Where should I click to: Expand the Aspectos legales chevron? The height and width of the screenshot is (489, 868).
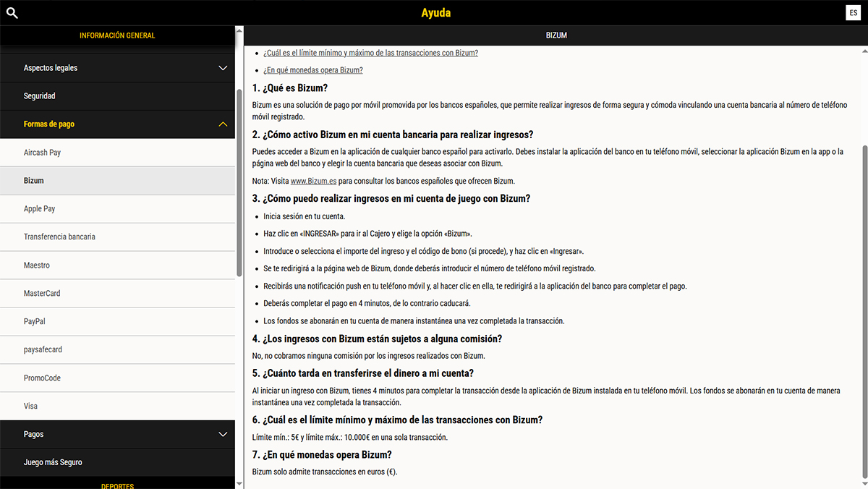tap(223, 68)
